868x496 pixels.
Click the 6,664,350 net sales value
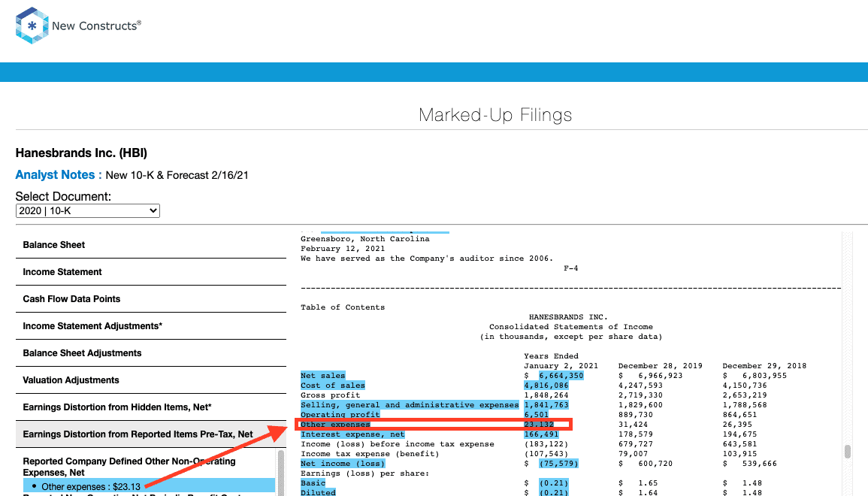pos(561,376)
